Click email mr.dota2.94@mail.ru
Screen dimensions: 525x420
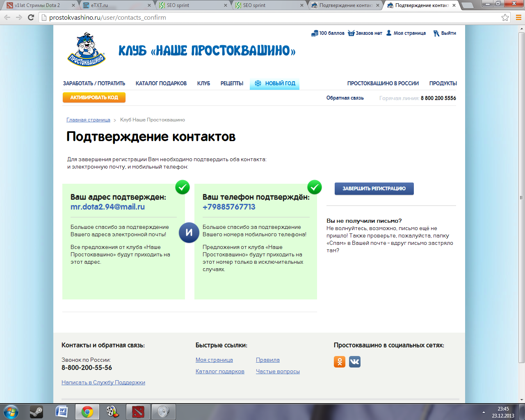107,207
